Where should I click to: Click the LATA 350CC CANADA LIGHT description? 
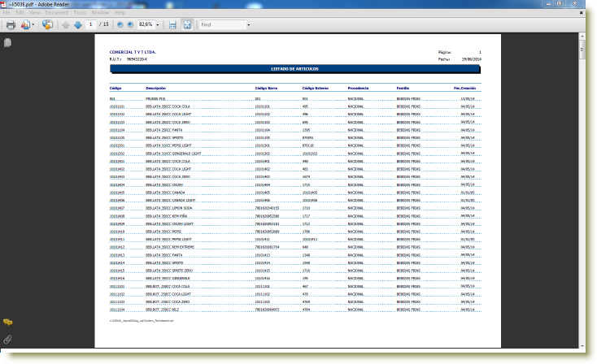click(171, 201)
